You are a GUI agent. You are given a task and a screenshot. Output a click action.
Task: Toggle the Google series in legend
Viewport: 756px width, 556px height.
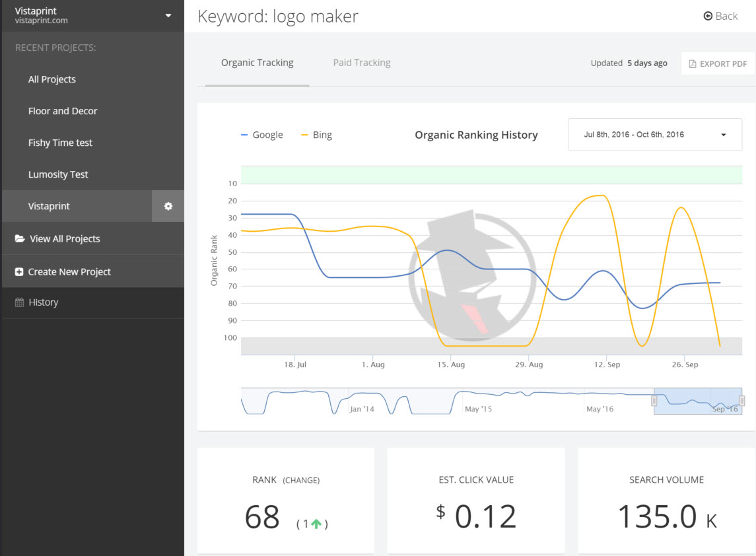click(x=262, y=135)
